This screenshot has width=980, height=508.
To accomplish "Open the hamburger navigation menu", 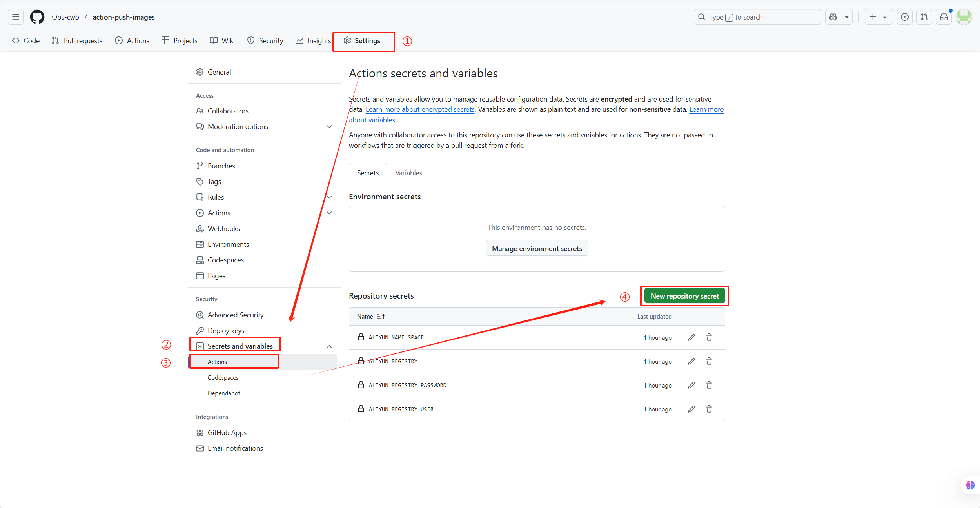I will pos(16,17).
